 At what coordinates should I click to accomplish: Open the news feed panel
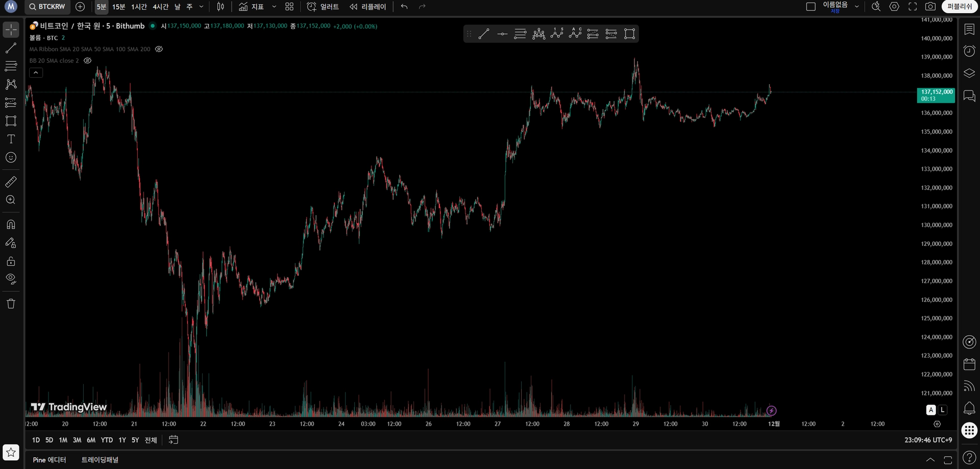pyautogui.click(x=969, y=386)
